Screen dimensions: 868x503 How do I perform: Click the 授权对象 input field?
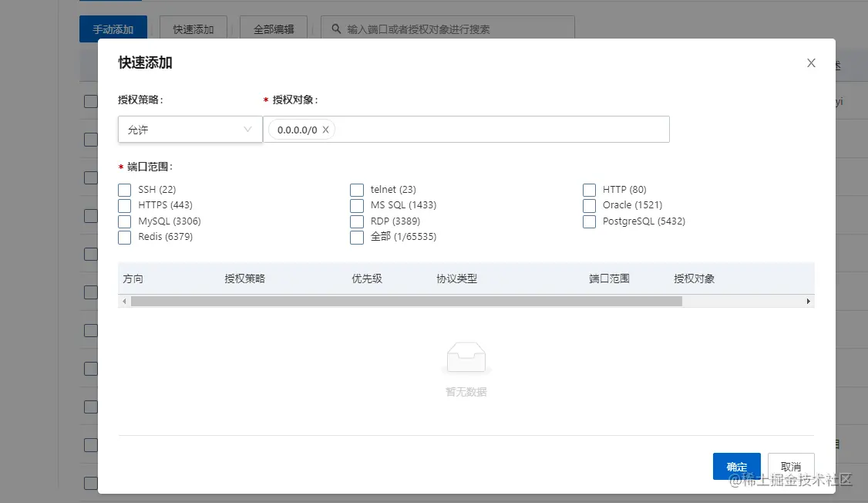pos(466,129)
